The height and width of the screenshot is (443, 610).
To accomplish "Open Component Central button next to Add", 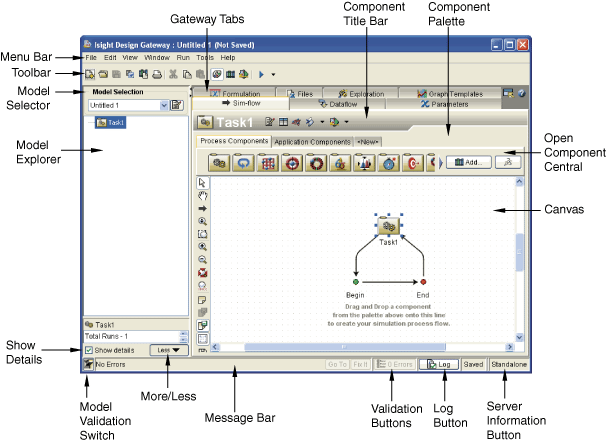I will 508,162.
